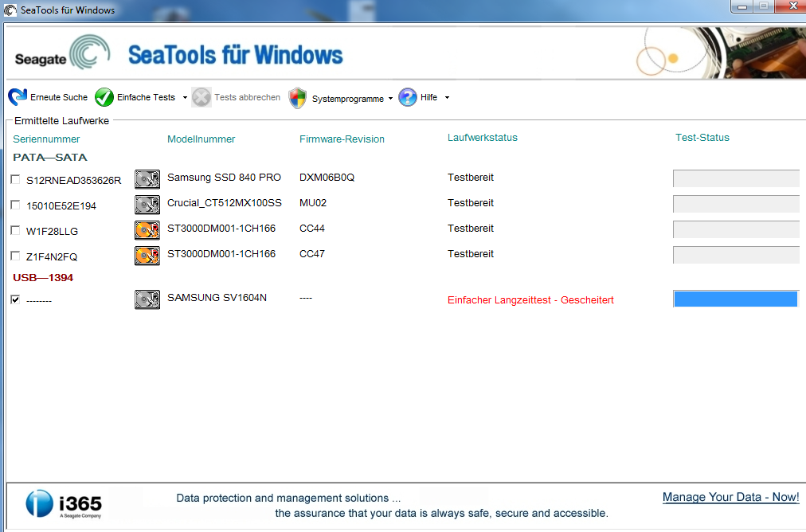Image resolution: width=806 pixels, height=532 pixels.
Task: Click the blue progress bar for SAMSUNG SV1604N
Action: pyautogui.click(x=736, y=299)
